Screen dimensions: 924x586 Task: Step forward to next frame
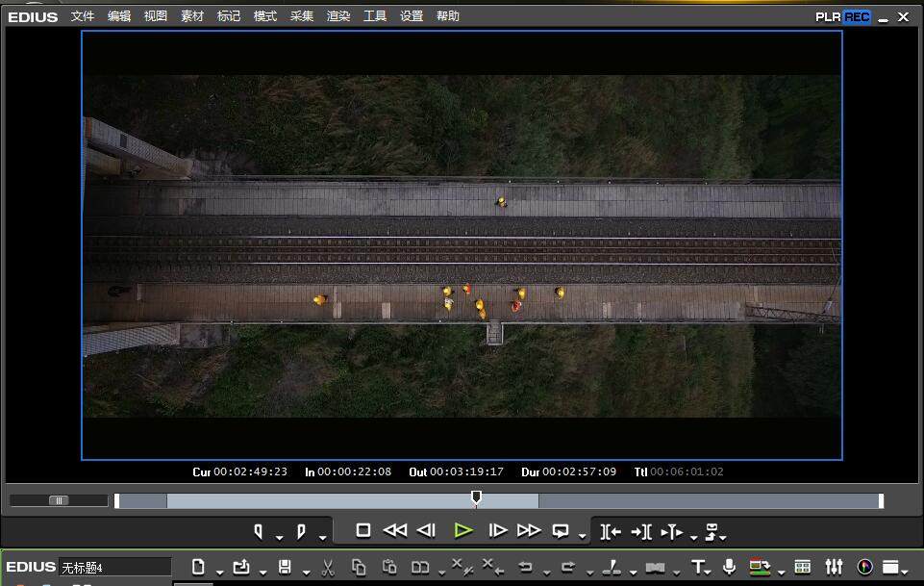click(x=497, y=530)
